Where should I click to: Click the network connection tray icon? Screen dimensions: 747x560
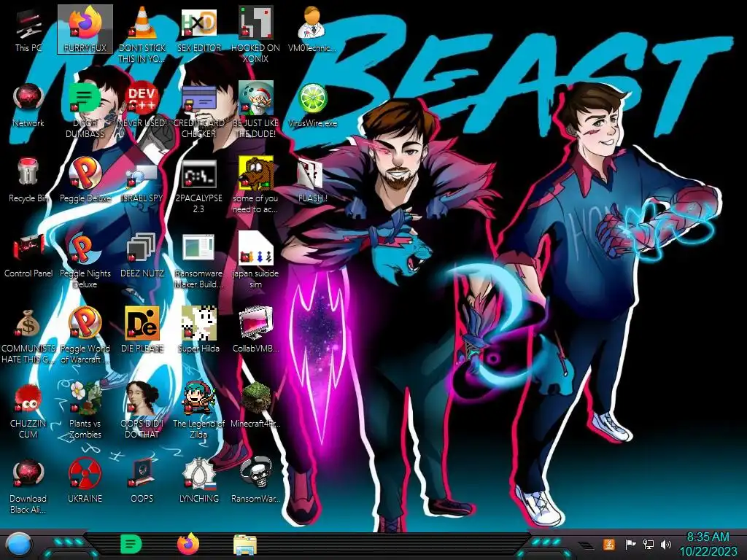click(648, 544)
